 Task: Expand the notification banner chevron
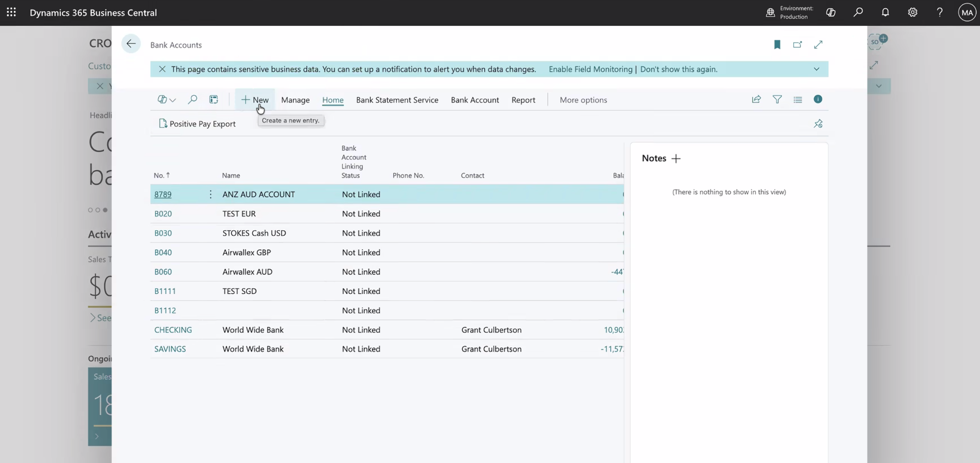[x=816, y=69]
